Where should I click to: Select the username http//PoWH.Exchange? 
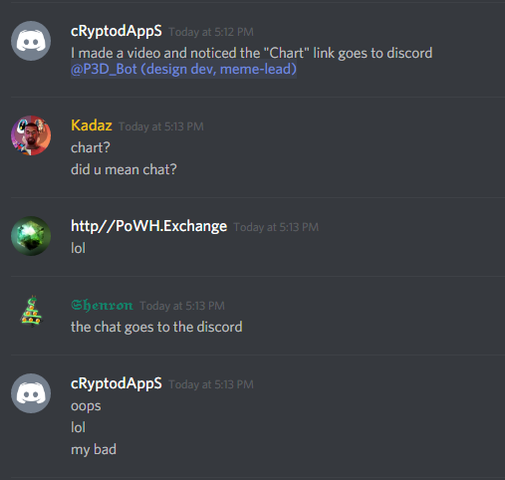click(x=149, y=226)
